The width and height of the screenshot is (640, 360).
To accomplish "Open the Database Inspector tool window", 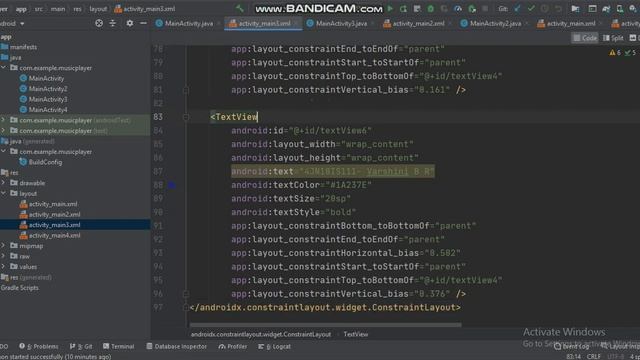I will coord(177,346).
